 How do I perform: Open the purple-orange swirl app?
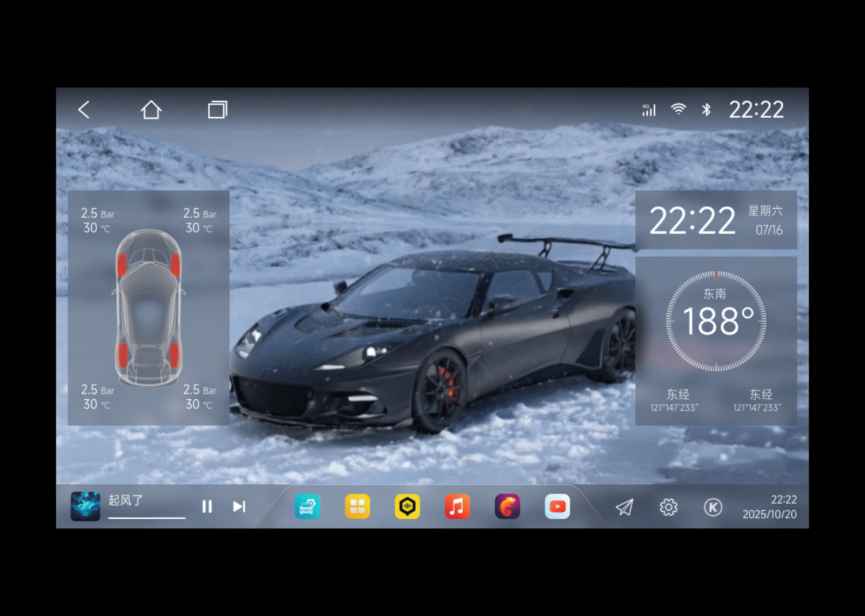coord(507,506)
